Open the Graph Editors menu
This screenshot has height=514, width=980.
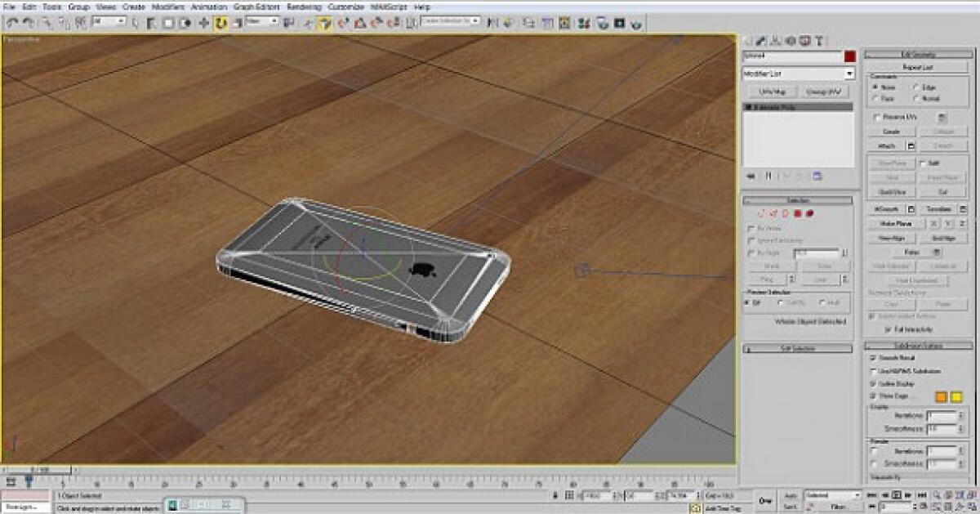[257, 7]
